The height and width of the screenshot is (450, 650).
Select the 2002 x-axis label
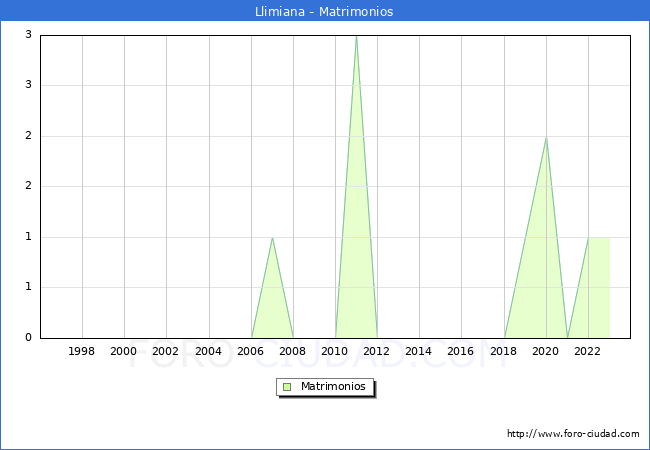click(166, 351)
